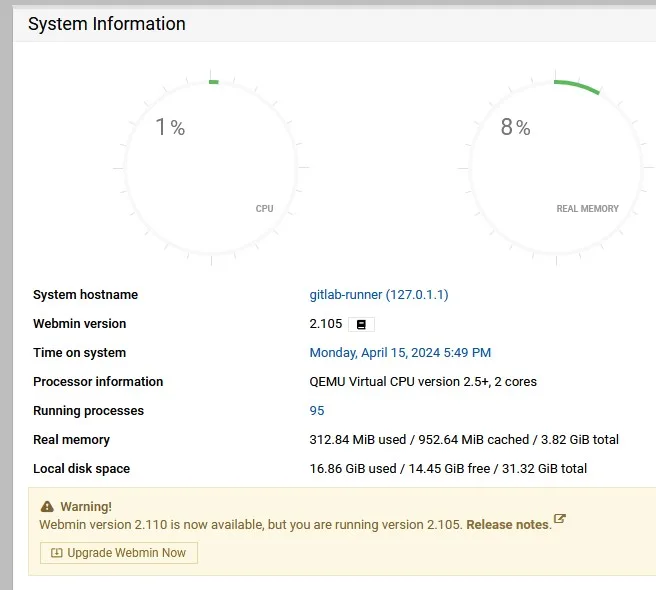Click the Warning! heading in the alert
The height and width of the screenshot is (590, 656).
point(86,507)
